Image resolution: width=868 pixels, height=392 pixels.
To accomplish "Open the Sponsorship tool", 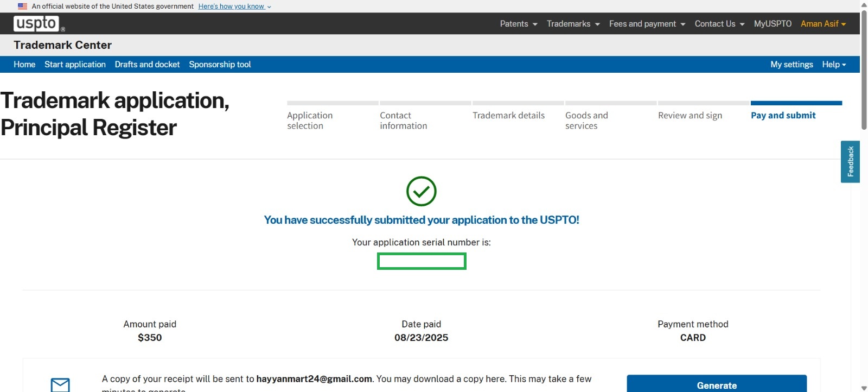I will pos(220,65).
